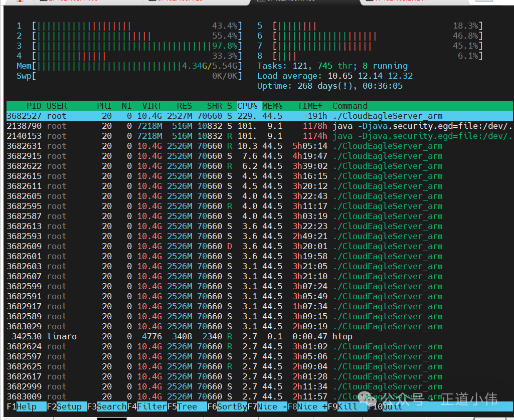The image size is (514, 420).
Task: Sort by PRI column header
Action: click(104, 106)
